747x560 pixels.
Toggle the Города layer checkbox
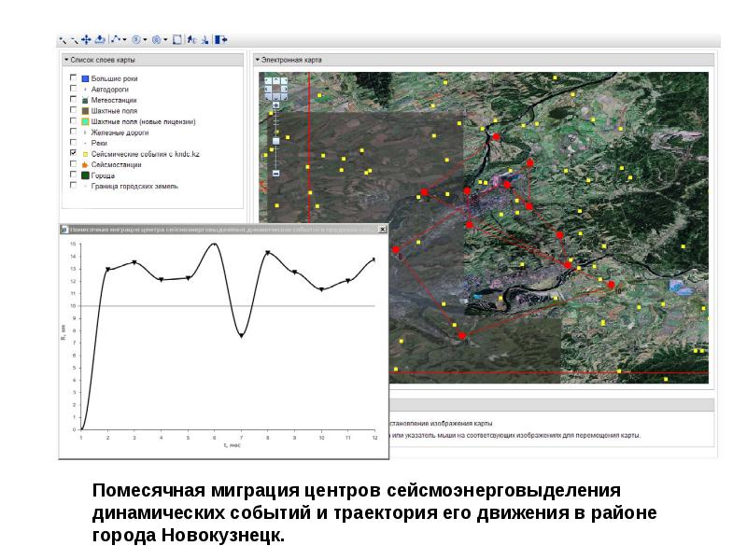[73, 175]
